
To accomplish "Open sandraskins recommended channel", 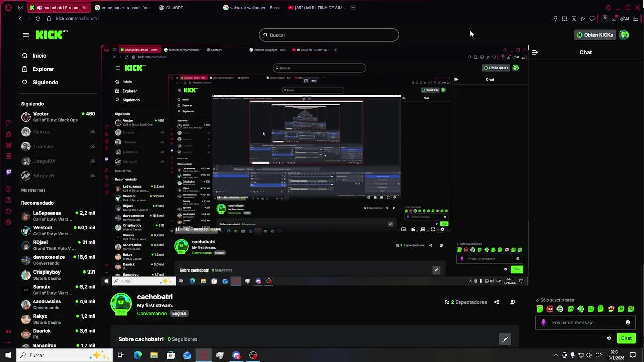I will coord(58,304).
